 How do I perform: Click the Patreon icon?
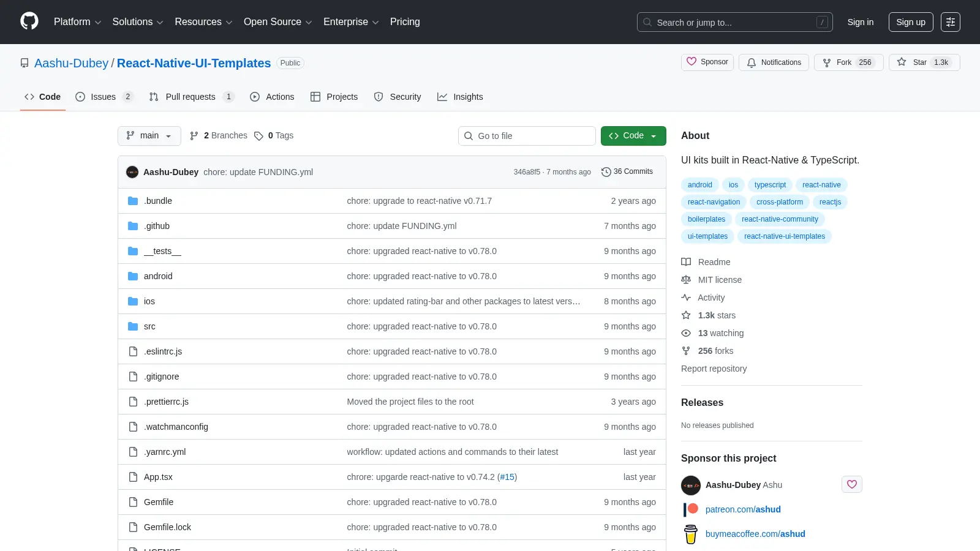tap(691, 509)
